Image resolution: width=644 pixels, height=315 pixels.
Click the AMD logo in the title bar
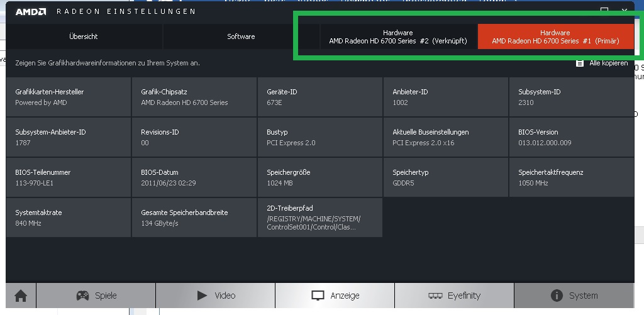click(x=31, y=11)
